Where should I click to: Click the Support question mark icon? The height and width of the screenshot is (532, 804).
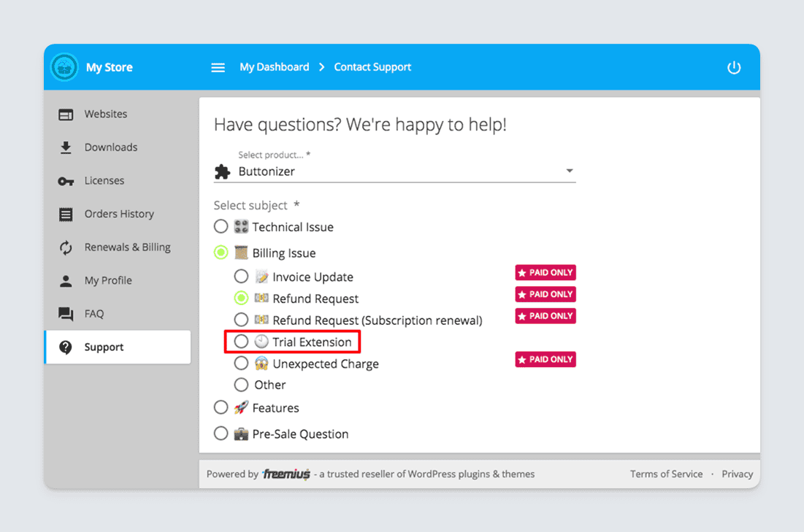click(x=66, y=347)
